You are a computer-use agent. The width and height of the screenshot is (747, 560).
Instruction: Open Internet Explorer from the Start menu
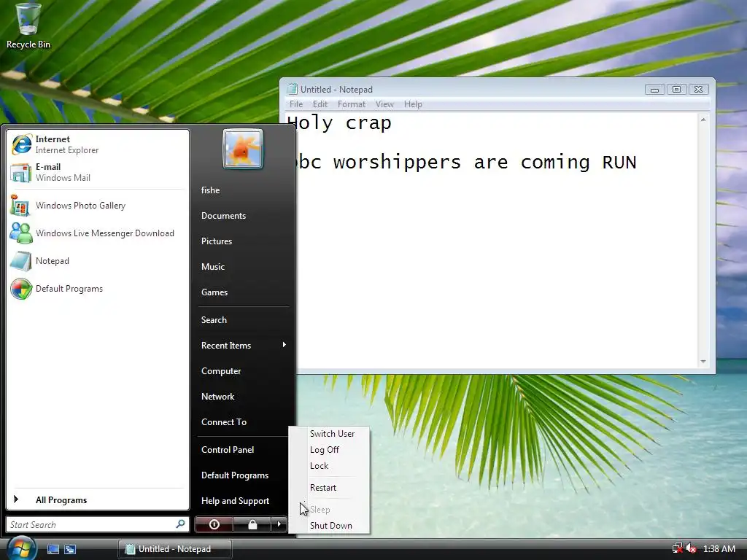click(x=98, y=144)
